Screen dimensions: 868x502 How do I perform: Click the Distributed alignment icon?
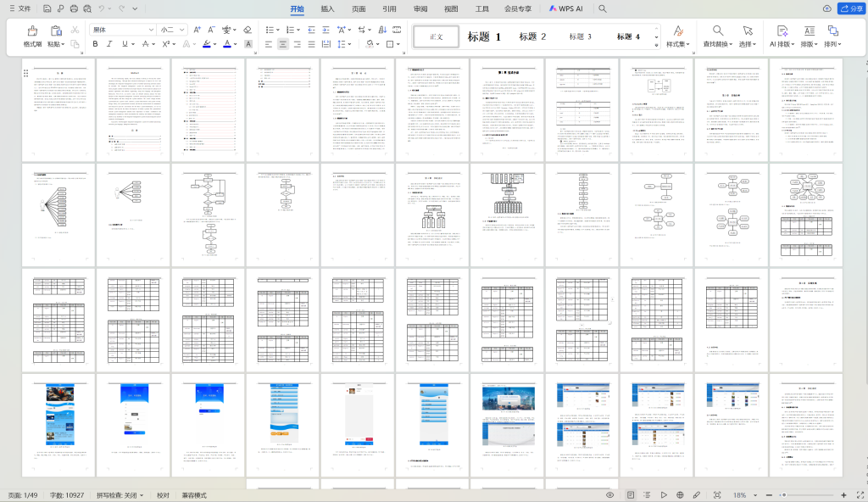point(326,44)
